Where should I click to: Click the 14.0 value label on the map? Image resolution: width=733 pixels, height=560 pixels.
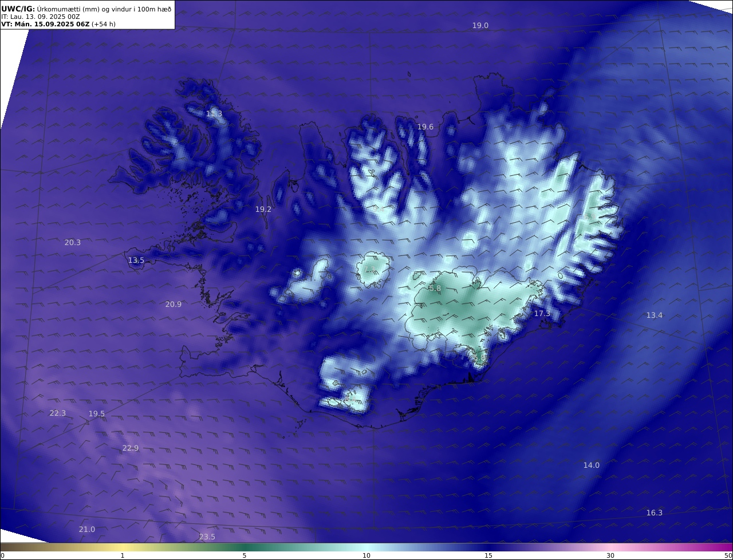(591, 466)
